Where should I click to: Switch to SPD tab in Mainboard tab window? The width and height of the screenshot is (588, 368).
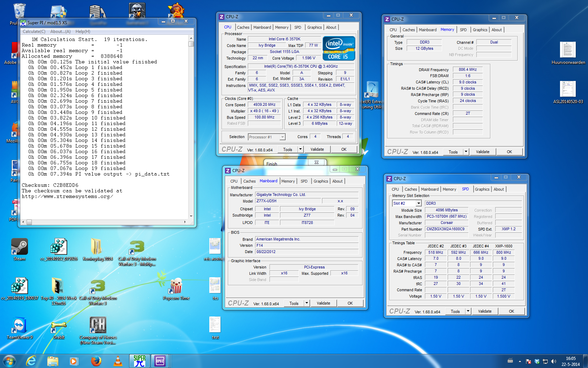click(x=304, y=181)
